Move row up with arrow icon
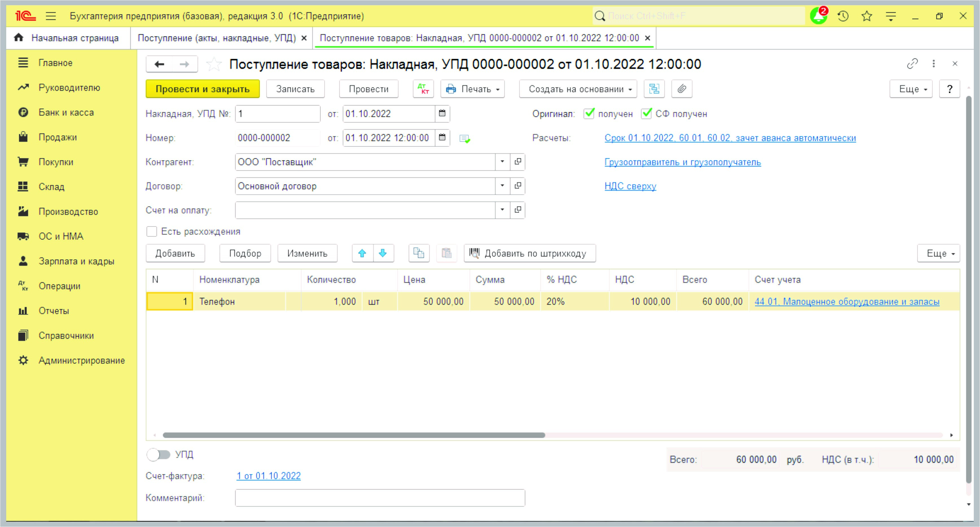This screenshot has height=527, width=980. 362,253
